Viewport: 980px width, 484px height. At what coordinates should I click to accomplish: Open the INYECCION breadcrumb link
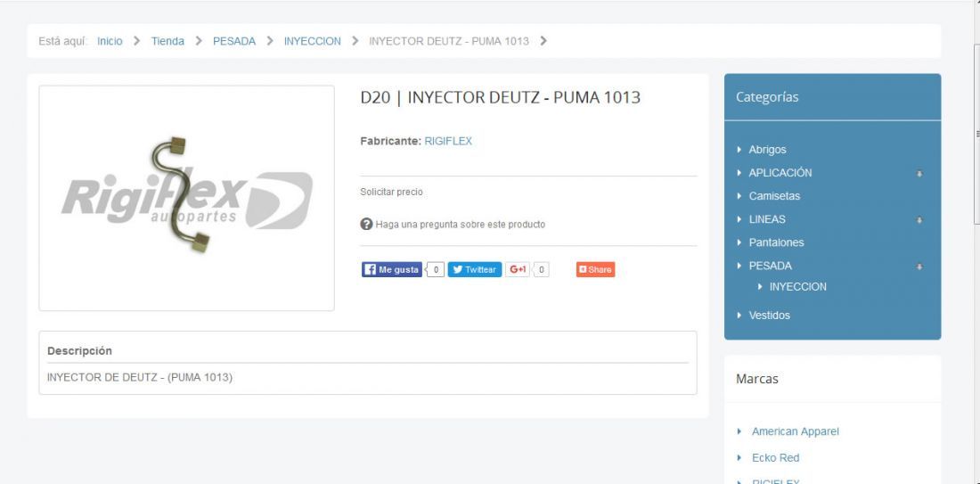coord(313,41)
